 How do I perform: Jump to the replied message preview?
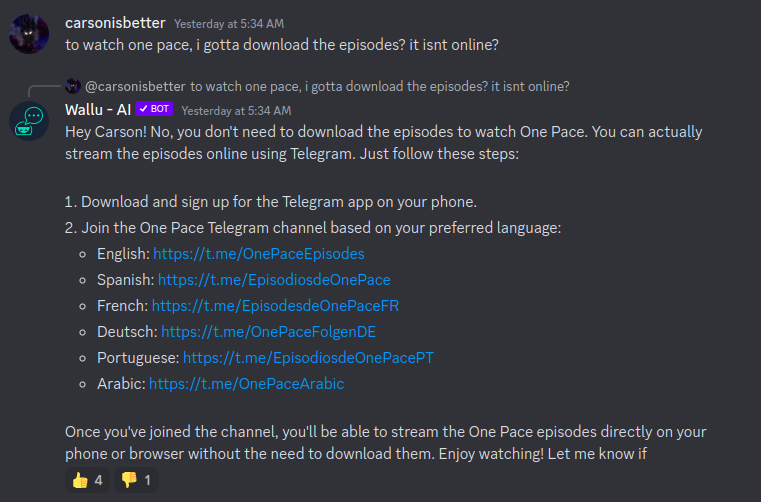tap(380, 86)
